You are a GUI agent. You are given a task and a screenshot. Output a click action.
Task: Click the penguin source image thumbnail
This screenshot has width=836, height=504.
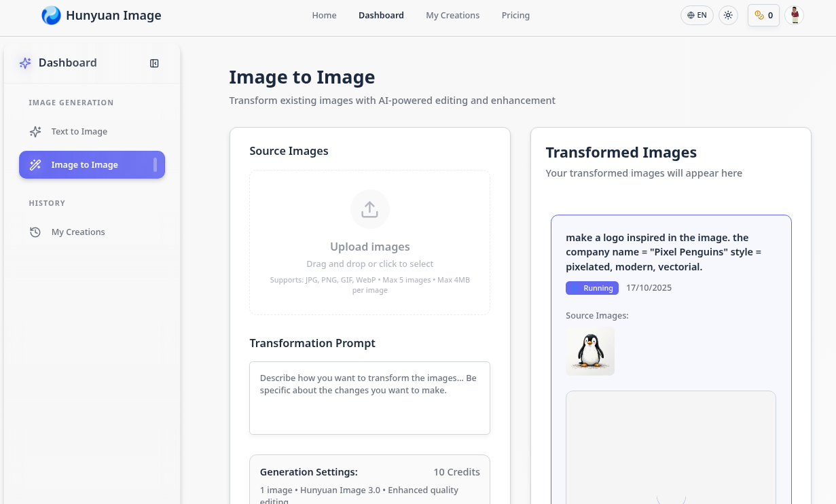coord(590,351)
